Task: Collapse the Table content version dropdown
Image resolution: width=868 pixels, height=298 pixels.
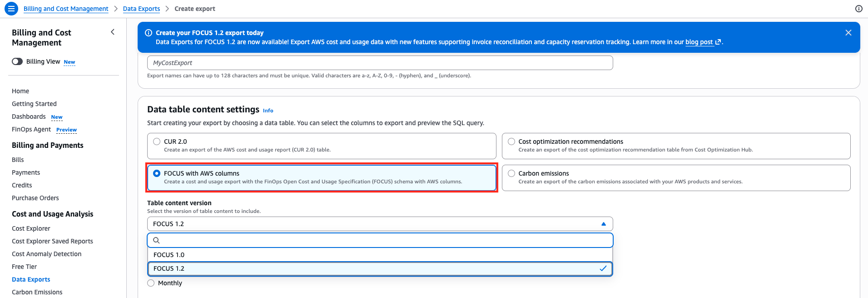Action: click(x=380, y=224)
